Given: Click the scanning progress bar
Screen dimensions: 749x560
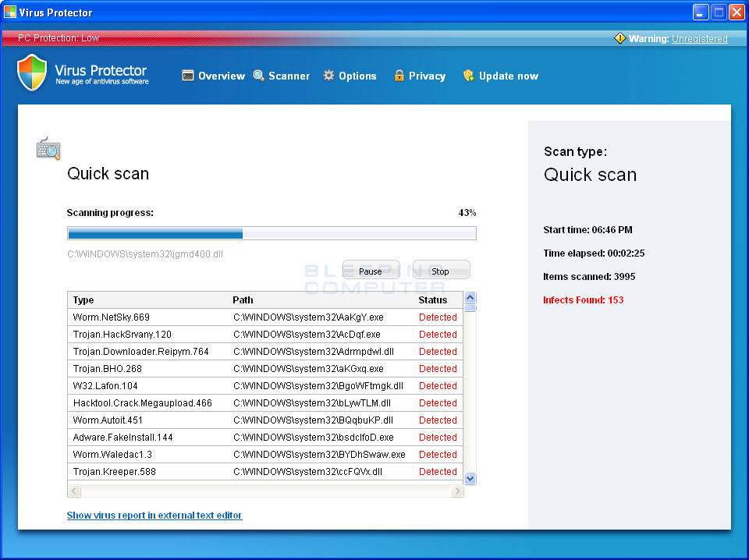Looking at the screenshot, I should coord(272,233).
